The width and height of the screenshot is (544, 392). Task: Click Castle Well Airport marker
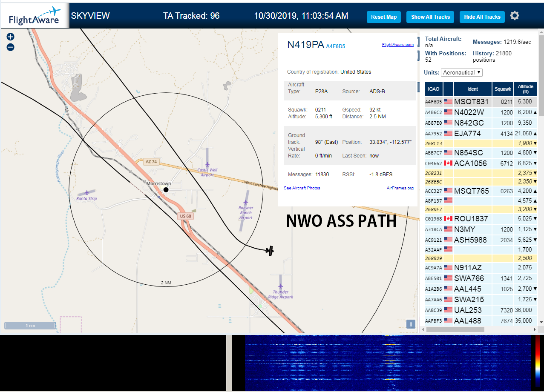point(207,164)
